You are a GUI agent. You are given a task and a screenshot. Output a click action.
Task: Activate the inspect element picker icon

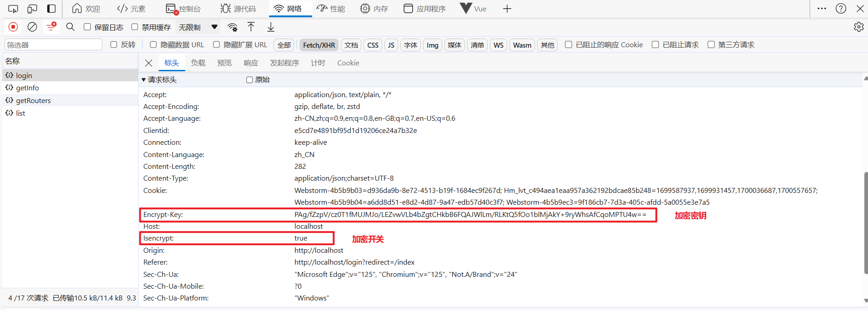click(x=13, y=9)
